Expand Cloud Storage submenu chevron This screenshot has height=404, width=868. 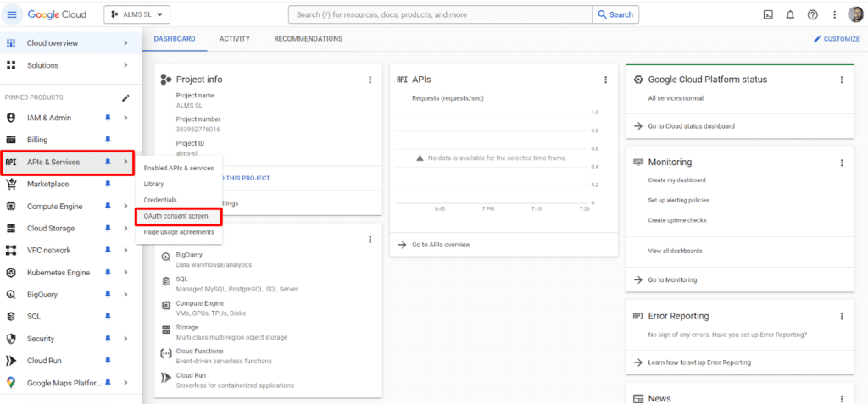(125, 229)
